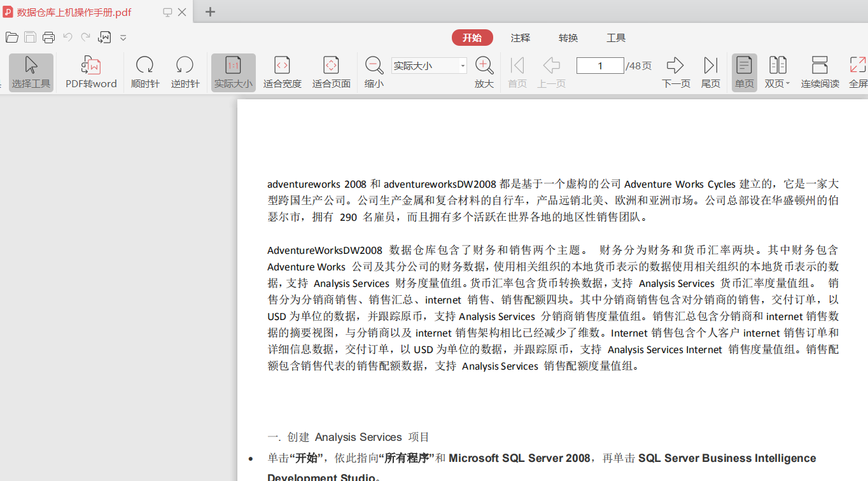
Task: Click the bold text Microsoft SQL Server 2008
Action: click(519, 458)
